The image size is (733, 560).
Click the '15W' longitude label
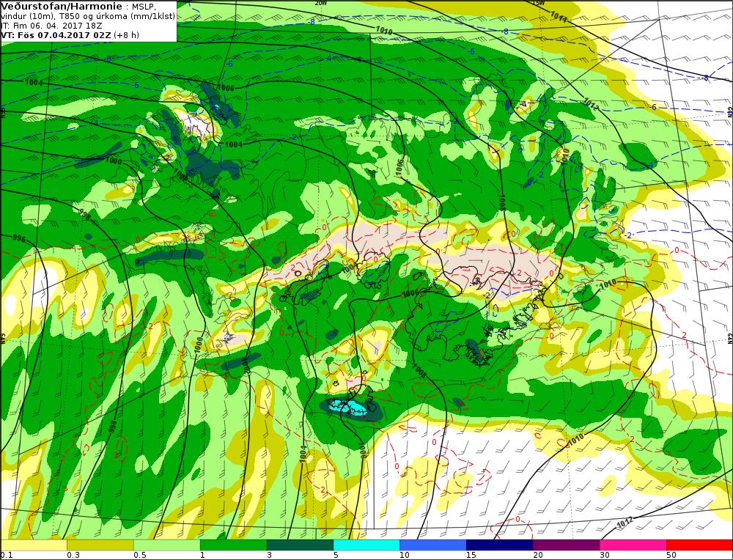[539, 3]
